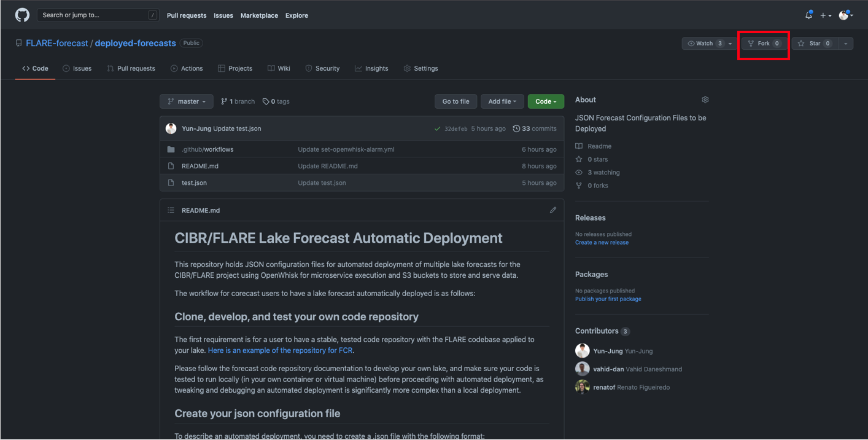
Task: Open commit message Update README.md
Action: click(x=328, y=166)
